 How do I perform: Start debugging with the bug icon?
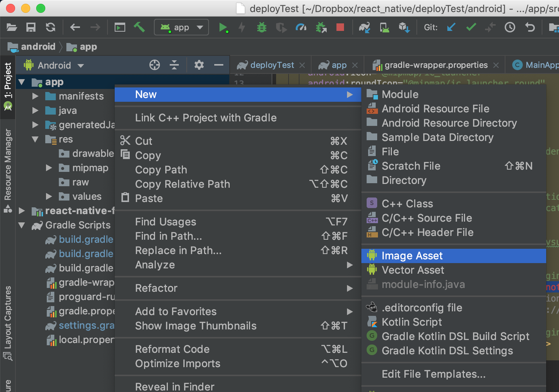click(x=261, y=27)
